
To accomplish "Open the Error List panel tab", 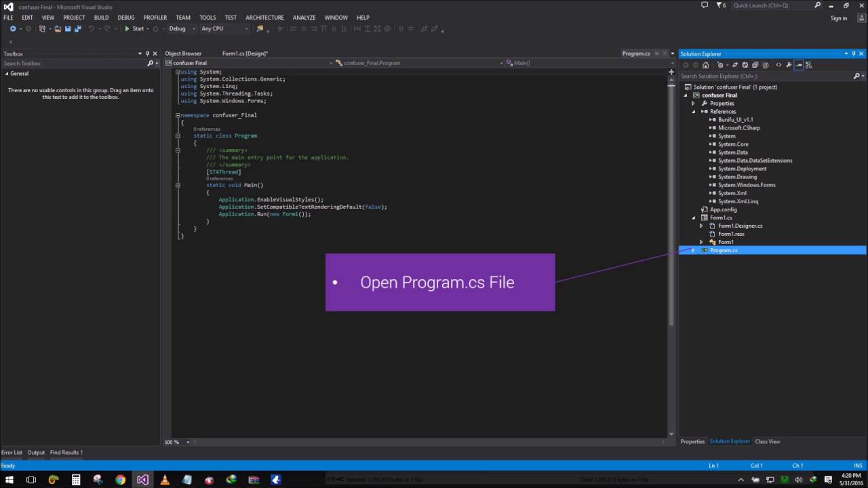I will (12, 452).
